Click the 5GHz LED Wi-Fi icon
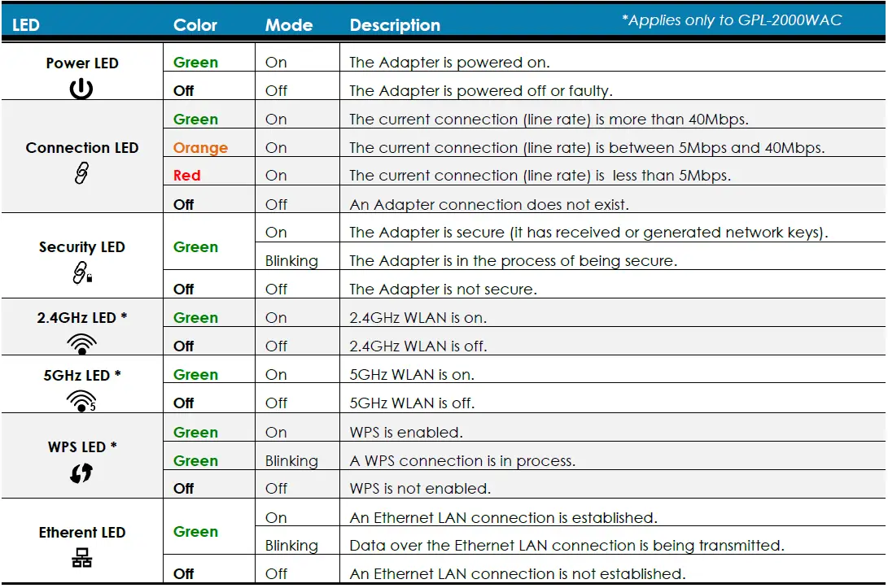The image size is (888, 588). click(x=82, y=400)
